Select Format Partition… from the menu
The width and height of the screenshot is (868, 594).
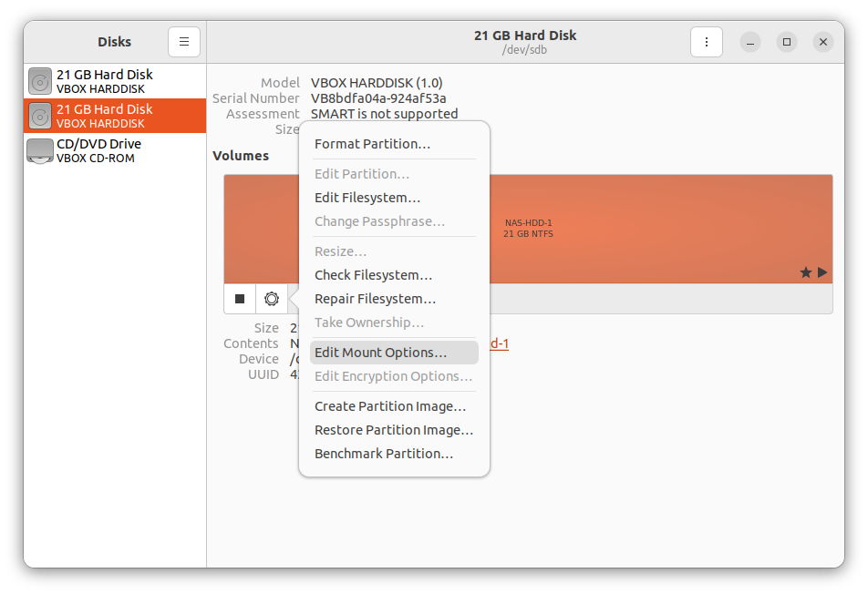coord(394,144)
